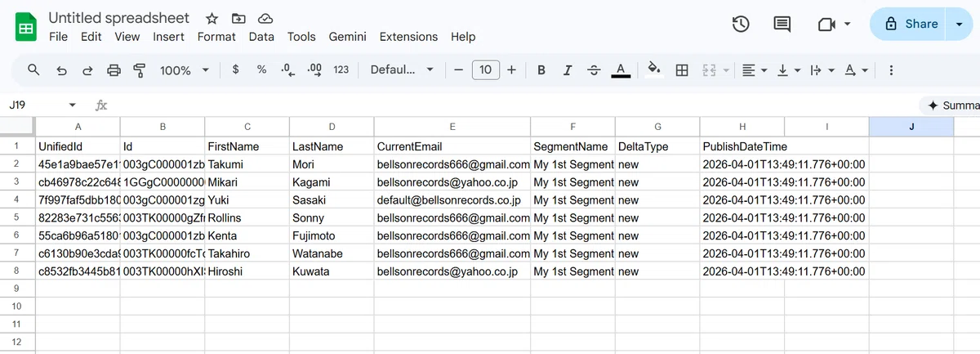Click the select-all corner box
This screenshot has height=354, width=980.
click(17, 127)
